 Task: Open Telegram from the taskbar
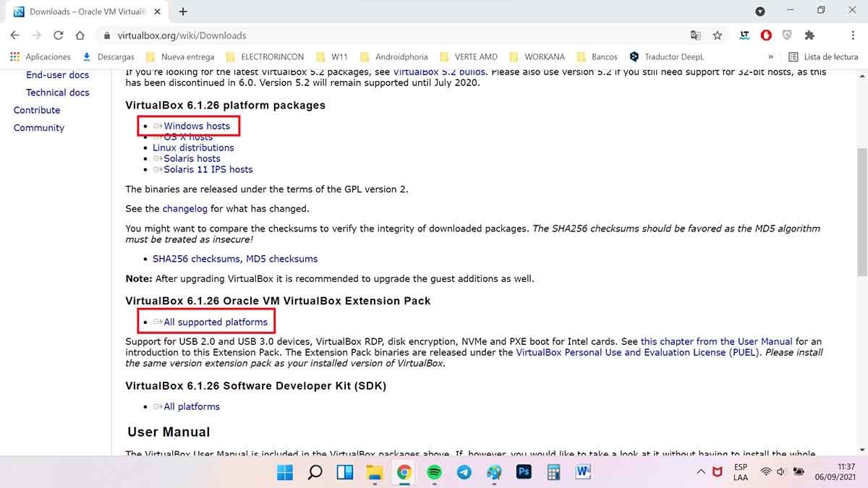(x=464, y=472)
